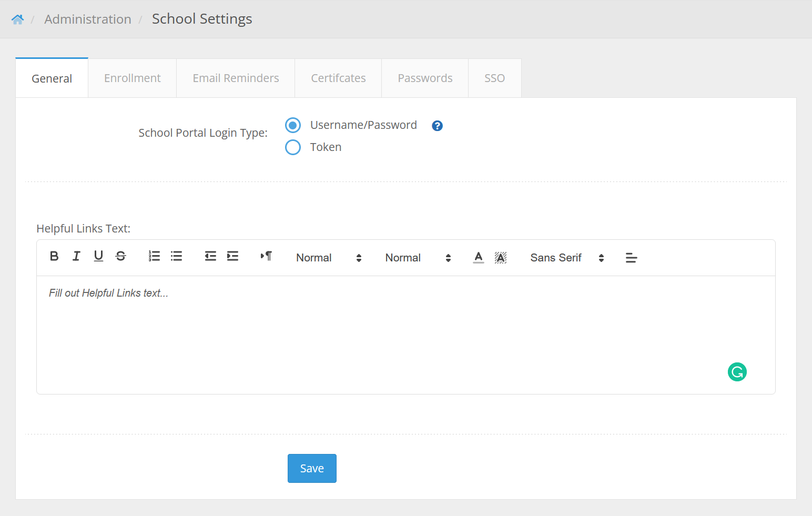The height and width of the screenshot is (516, 812).
Task: Click the help question mark icon
Action: tap(437, 126)
